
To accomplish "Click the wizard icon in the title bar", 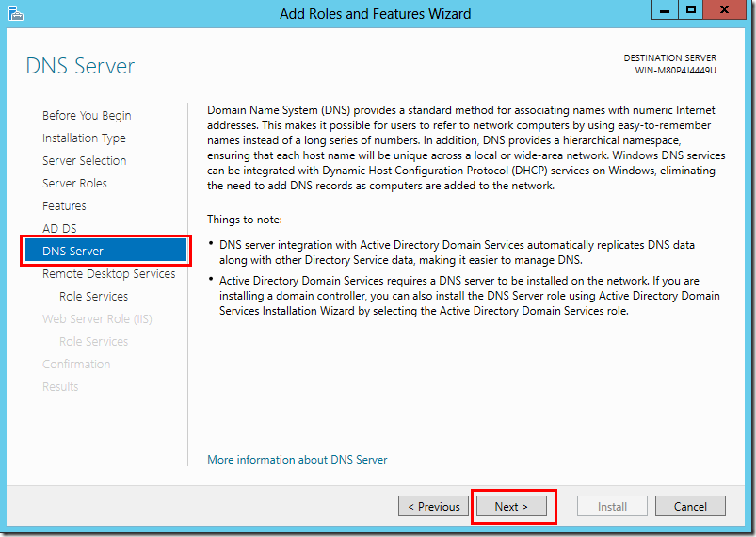I will [15, 13].
